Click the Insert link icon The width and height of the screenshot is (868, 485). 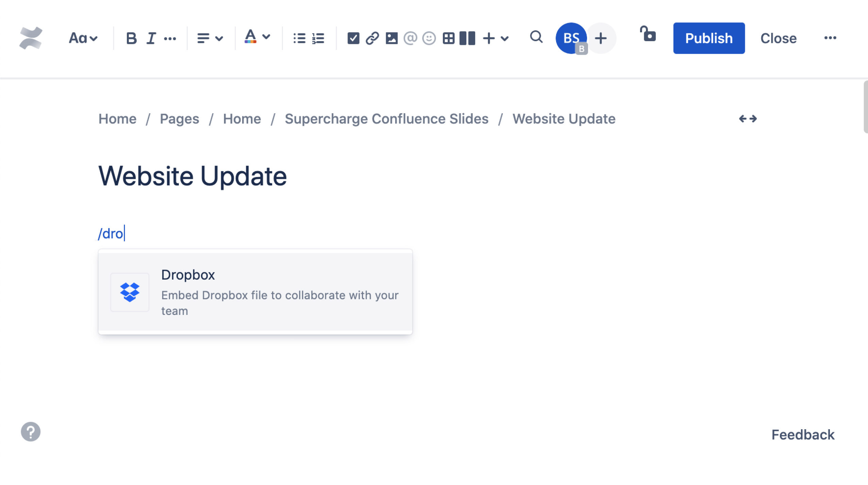tap(372, 38)
